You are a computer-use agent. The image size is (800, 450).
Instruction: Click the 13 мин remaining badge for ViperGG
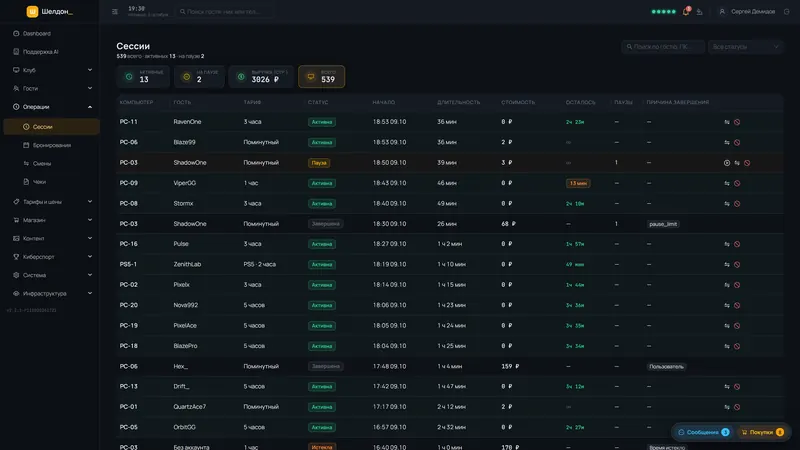578,183
